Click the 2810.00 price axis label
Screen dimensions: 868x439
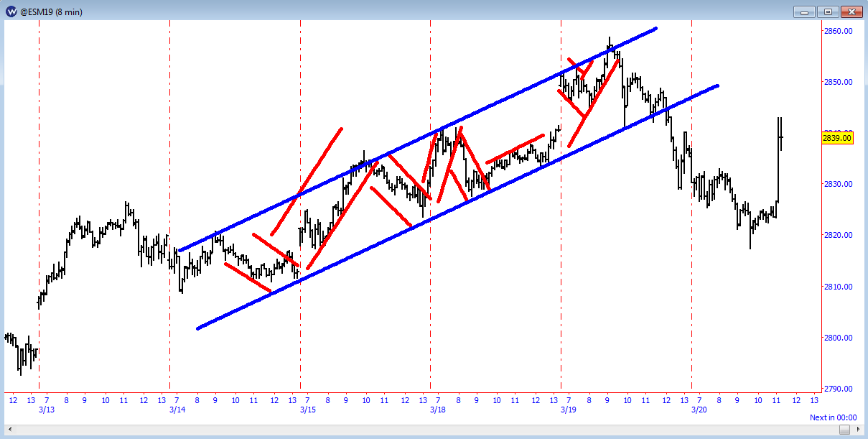click(838, 287)
